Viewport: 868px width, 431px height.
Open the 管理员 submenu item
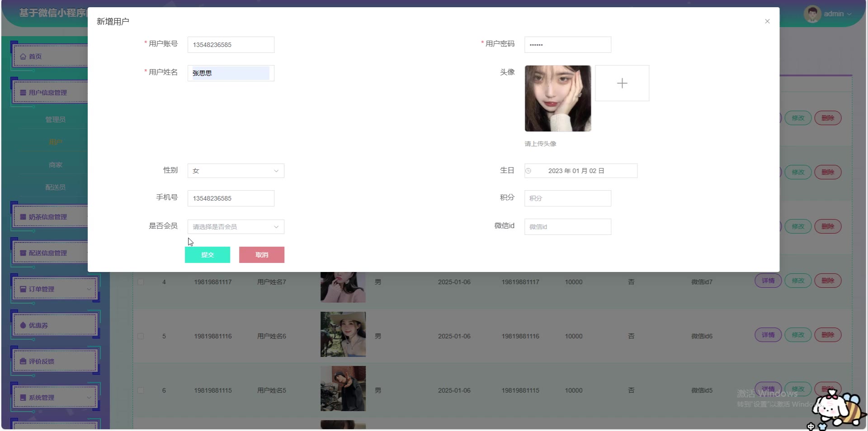point(55,119)
